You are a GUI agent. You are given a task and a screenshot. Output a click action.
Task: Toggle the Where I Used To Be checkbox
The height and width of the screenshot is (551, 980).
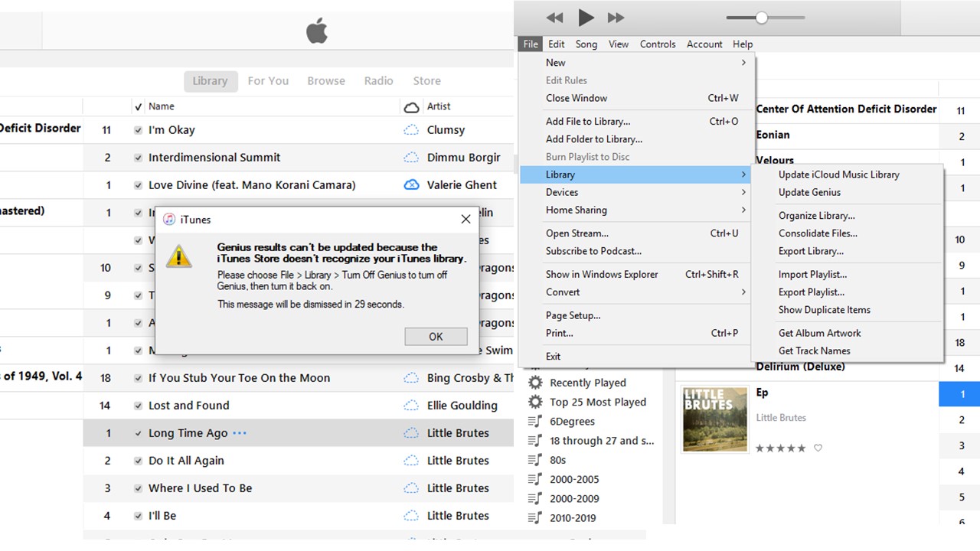pos(139,488)
